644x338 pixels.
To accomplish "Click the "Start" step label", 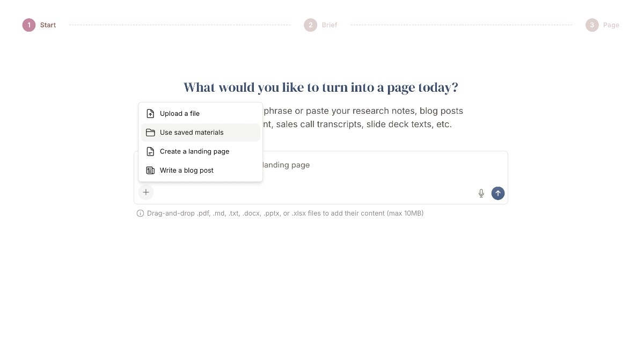I will pyautogui.click(x=48, y=25).
